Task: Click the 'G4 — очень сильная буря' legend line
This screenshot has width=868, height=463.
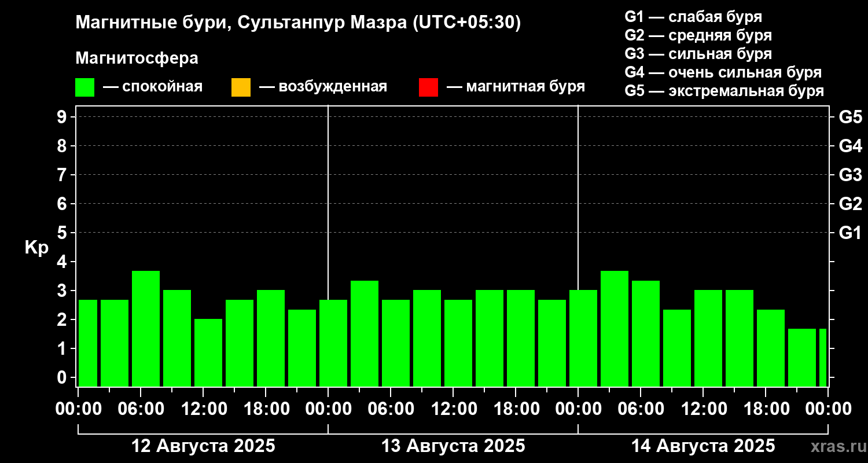Action: coord(723,72)
